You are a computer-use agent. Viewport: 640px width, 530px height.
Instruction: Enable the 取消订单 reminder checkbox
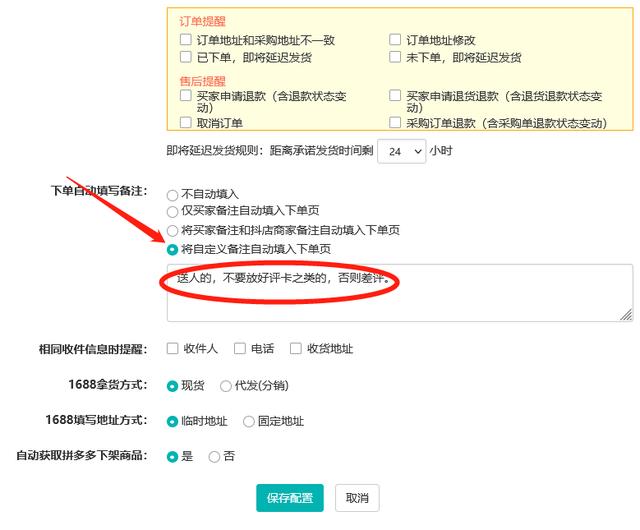pos(186,122)
